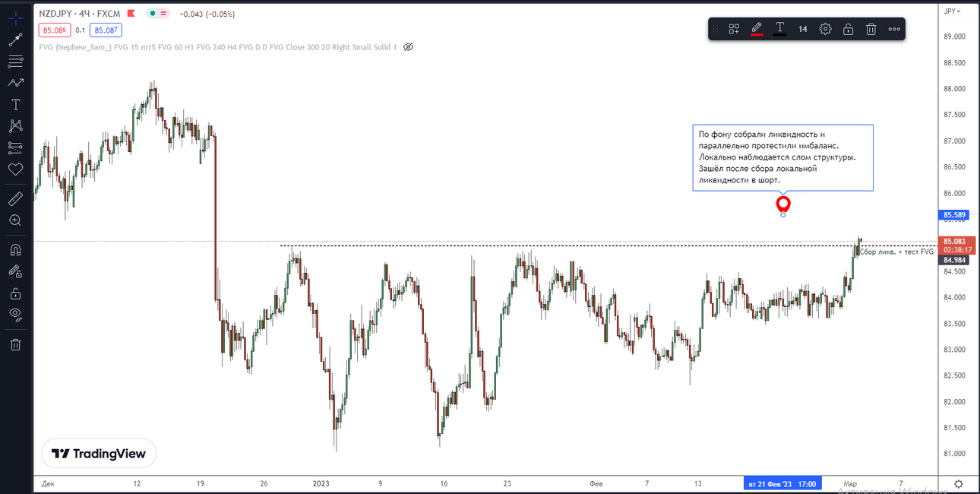Click the callout text note box
Image resolution: width=980 pixels, height=494 pixels.
click(x=782, y=157)
